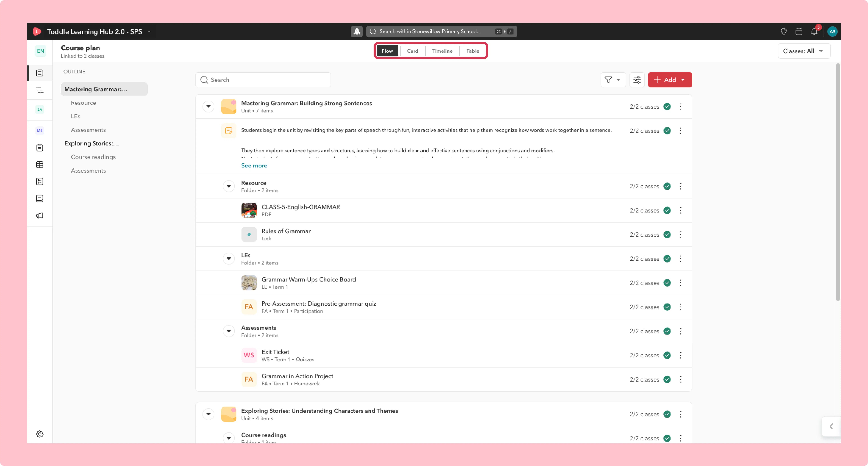Open the notifications bell

tap(814, 31)
